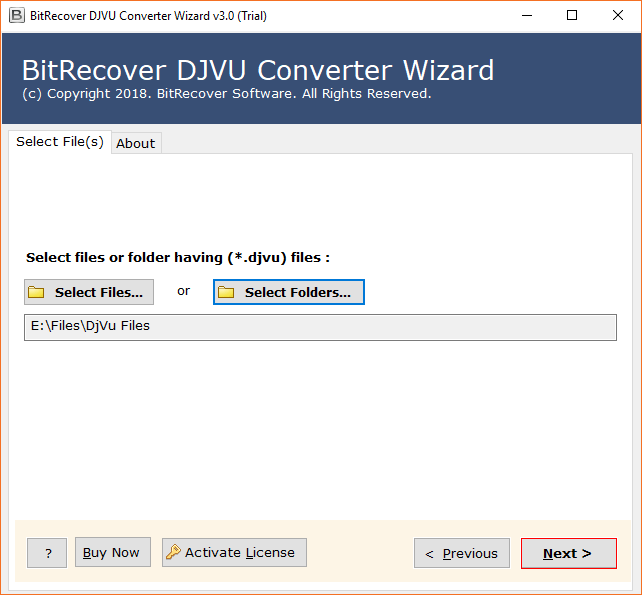Maximize the DJVU Converter Wizard window
The image size is (642, 595).
pos(572,16)
